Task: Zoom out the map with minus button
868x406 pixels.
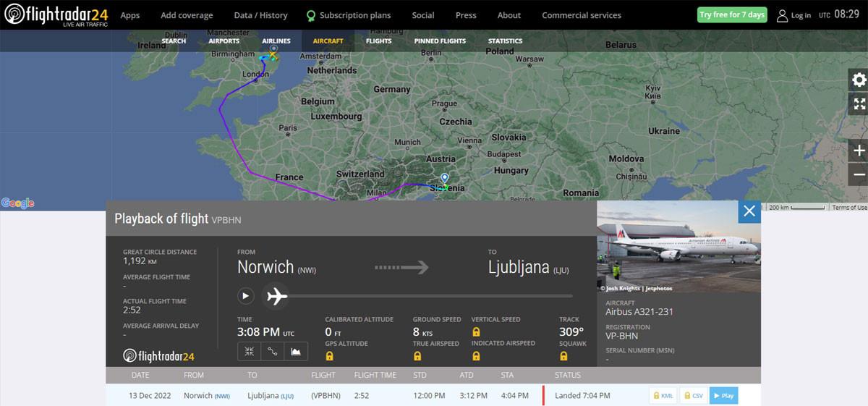Action: coord(859,174)
